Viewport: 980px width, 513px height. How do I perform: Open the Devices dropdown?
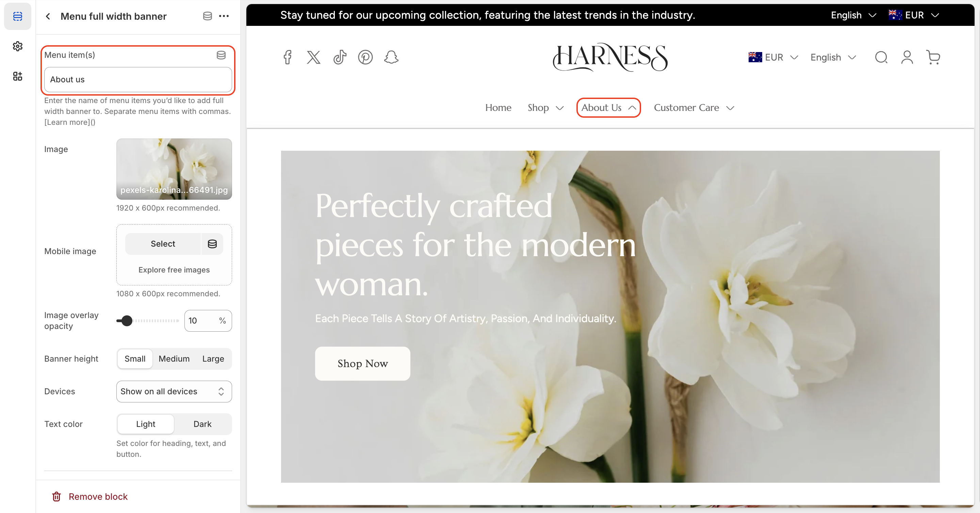point(174,391)
